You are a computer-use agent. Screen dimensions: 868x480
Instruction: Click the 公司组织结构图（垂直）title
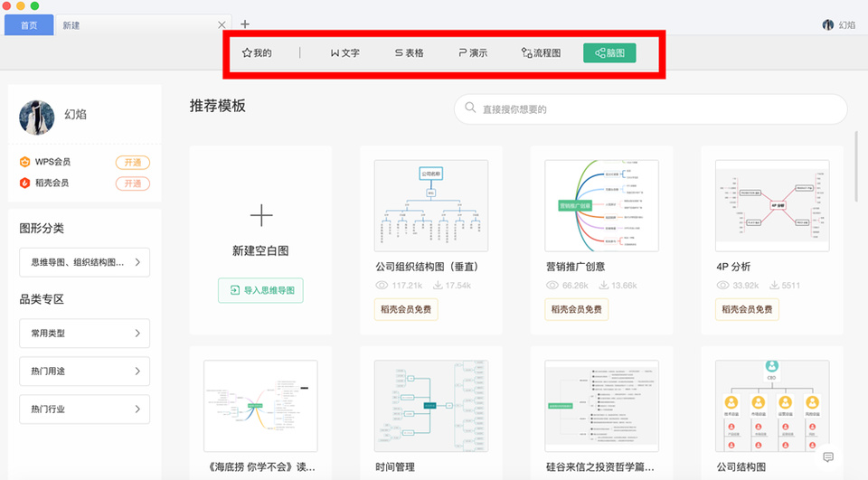click(x=427, y=267)
